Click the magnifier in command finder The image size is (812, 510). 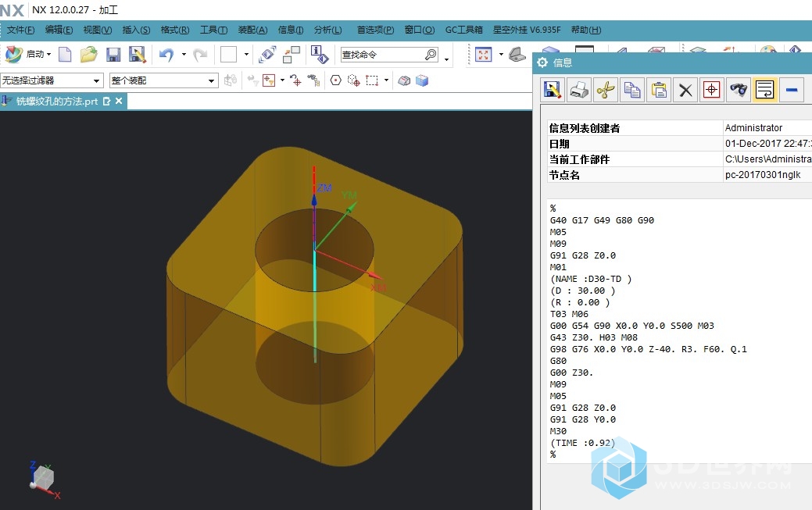click(x=431, y=55)
